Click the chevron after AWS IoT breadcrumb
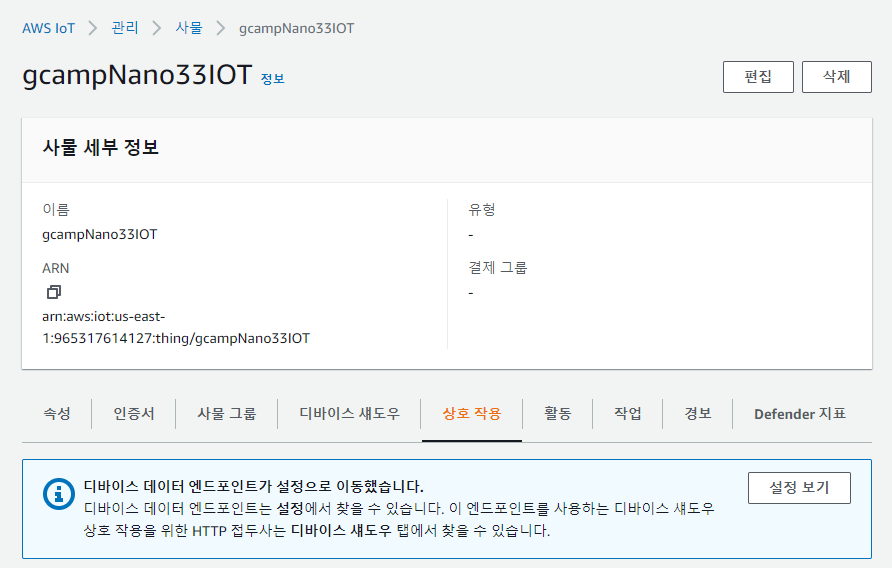This screenshot has height=568, width=892. coord(93,28)
